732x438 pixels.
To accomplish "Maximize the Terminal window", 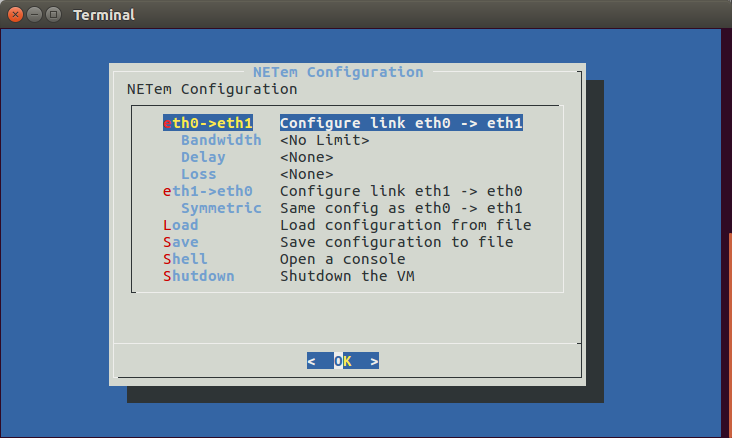I will pos(54,14).
